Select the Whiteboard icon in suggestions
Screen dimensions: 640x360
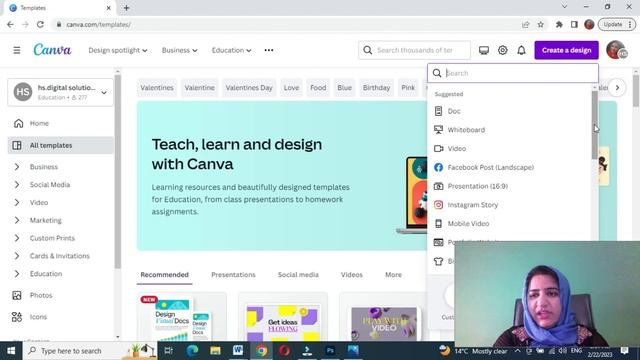coord(438,130)
